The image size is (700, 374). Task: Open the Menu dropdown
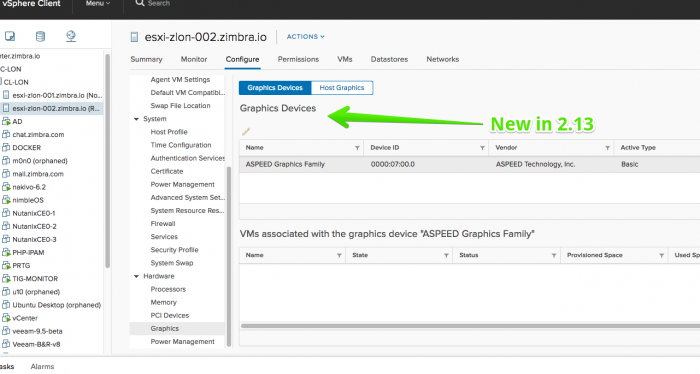(x=97, y=3)
